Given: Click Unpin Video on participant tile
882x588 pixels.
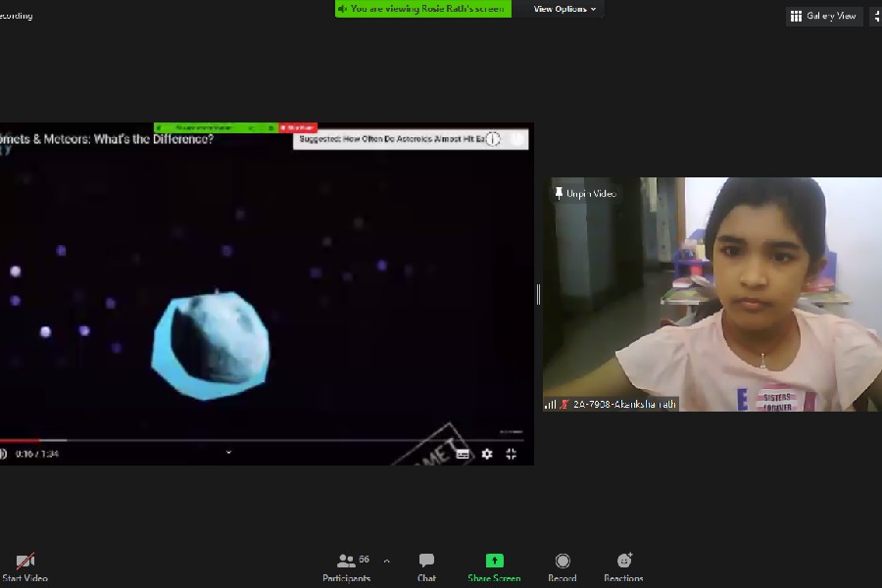Looking at the screenshot, I should 586,193.
